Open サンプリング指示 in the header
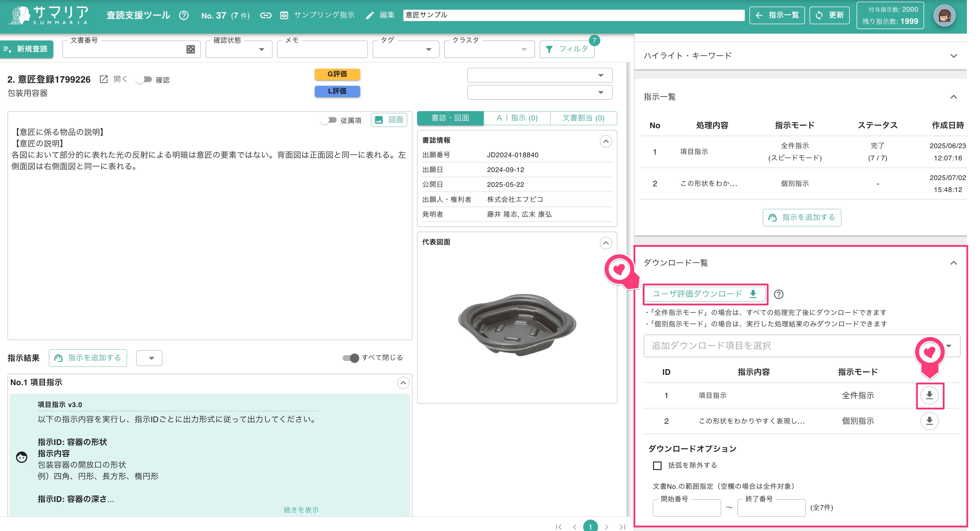Screen dimensions: 980x531 click(317, 15)
